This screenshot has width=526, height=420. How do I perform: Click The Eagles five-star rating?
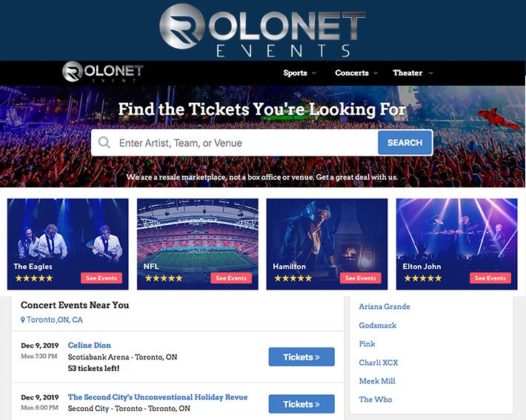33,279
